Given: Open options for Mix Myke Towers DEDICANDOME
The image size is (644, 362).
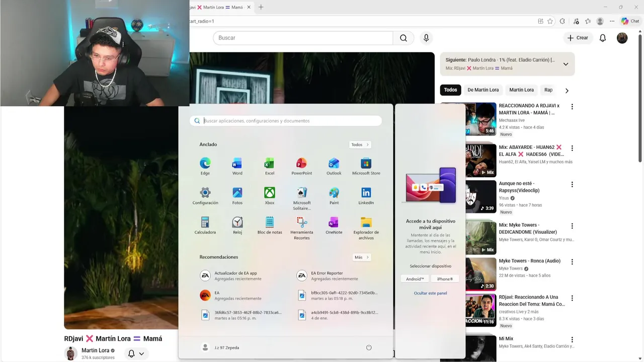Looking at the screenshot, I should click(572, 226).
